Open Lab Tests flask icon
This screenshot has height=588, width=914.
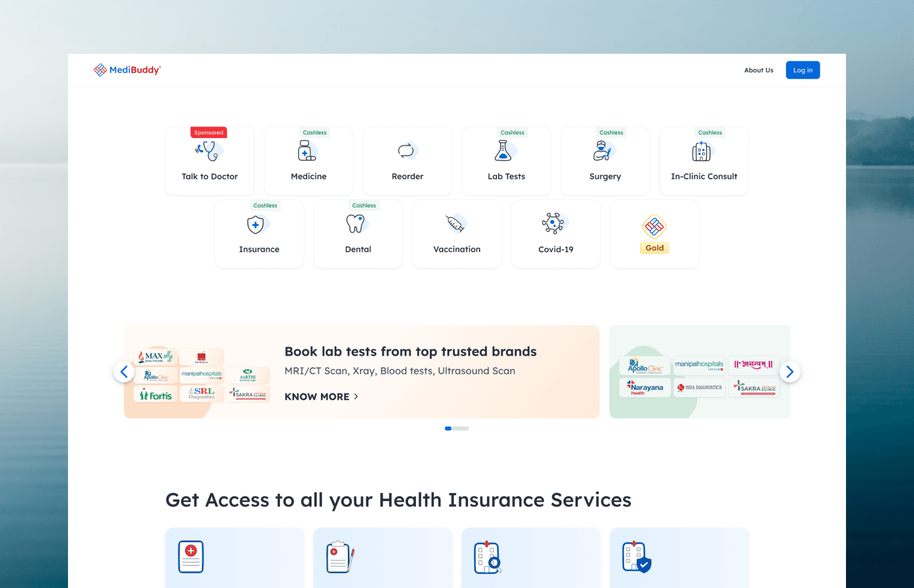coord(504,151)
